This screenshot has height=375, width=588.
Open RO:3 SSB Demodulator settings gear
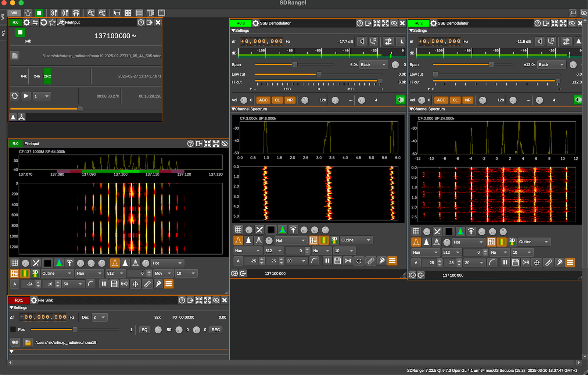click(256, 23)
